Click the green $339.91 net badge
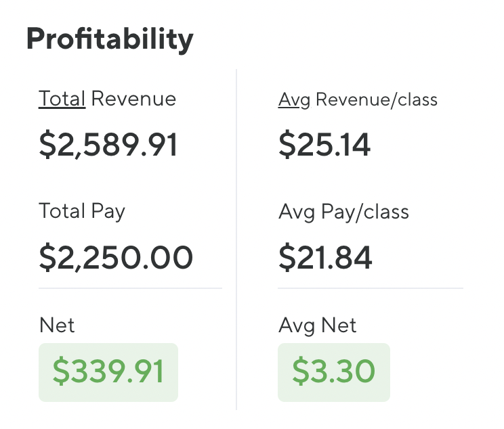Screen dimensions: 504x429 [108, 371]
